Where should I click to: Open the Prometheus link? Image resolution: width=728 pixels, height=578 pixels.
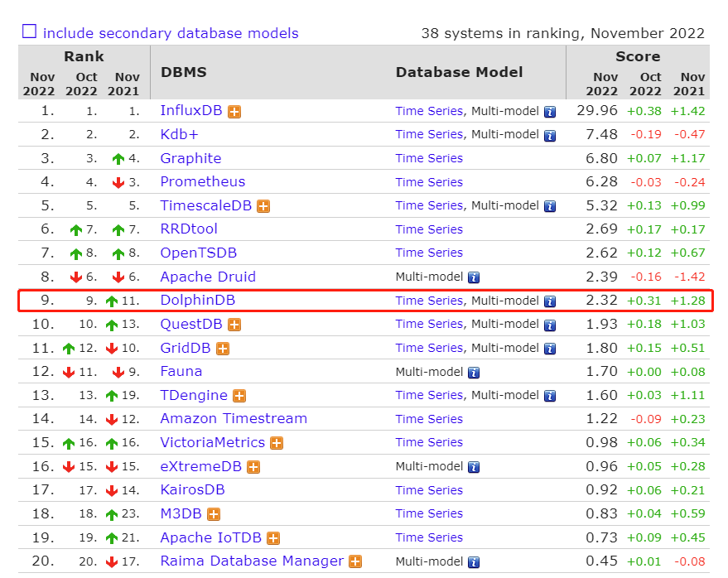click(203, 181)
